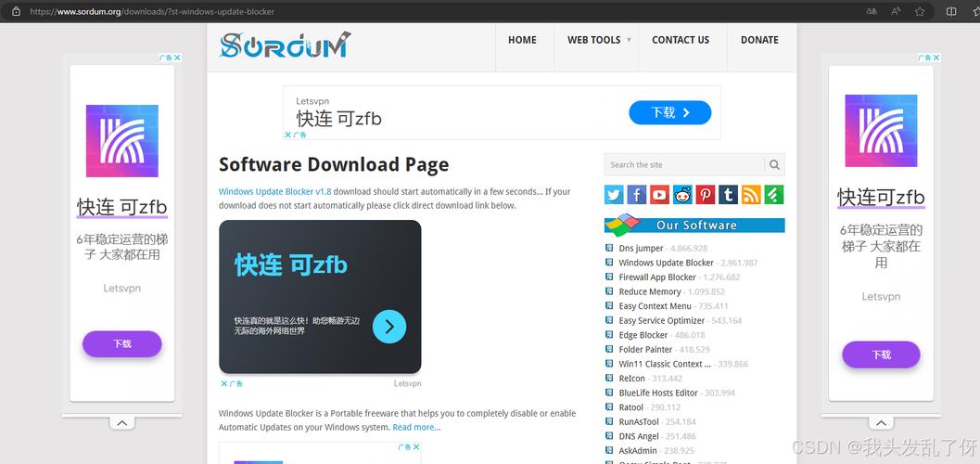The image size is (980, 464).
Task: Click the blue 下载 button in top banner
Action: point(670,112)
